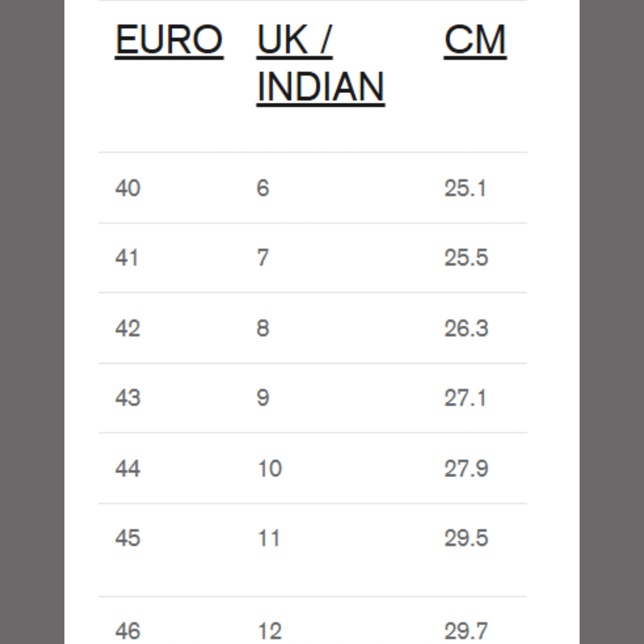644x644 pixels.
Task: Select the 25.5 cm measurement
Action: coord(466,257)
